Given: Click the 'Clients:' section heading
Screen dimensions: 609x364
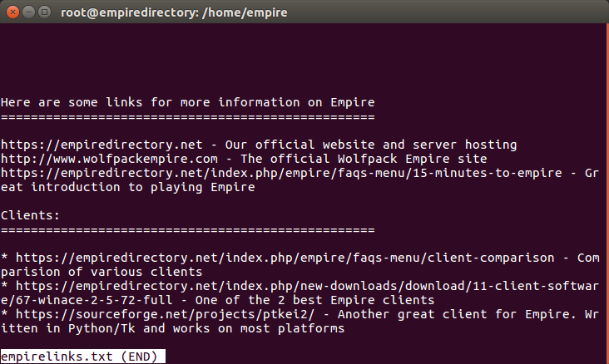Looking at the screenshot, I should [30, 215].
